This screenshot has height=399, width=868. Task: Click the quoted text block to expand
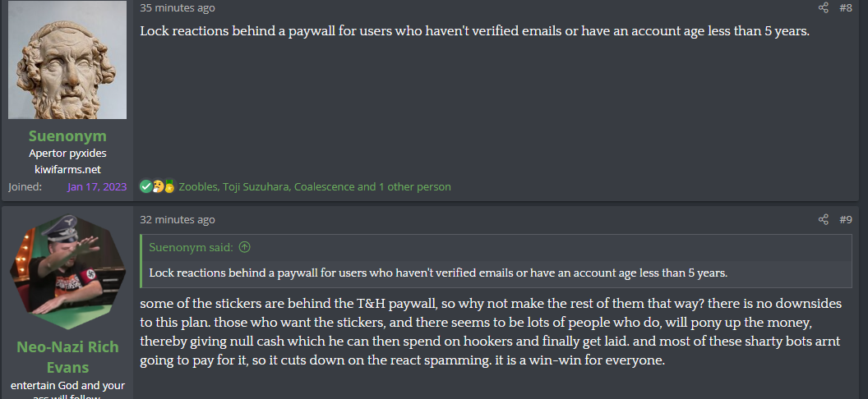[x=496, y=273]
